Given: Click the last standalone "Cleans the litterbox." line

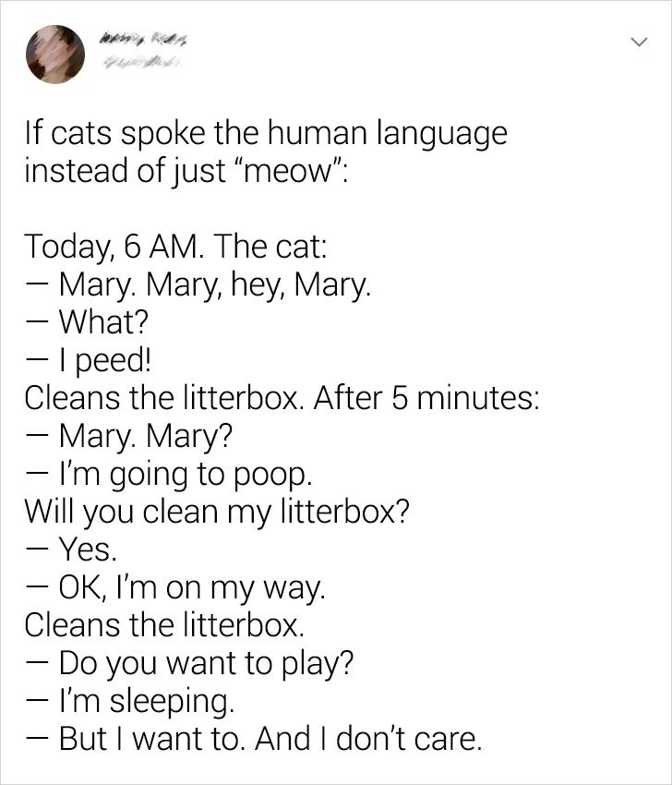Looking at the screenshot, I should 164,625.
